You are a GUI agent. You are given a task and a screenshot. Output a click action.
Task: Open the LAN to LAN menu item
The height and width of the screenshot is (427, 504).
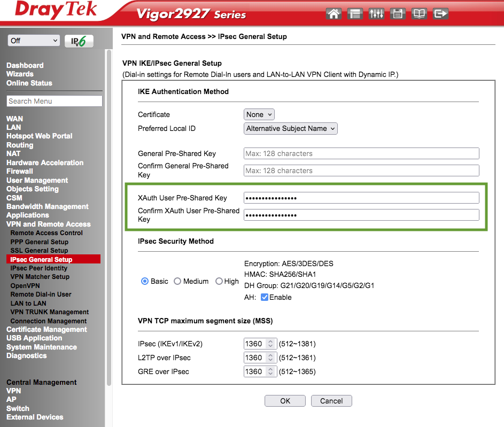click(x=28, y=304)
